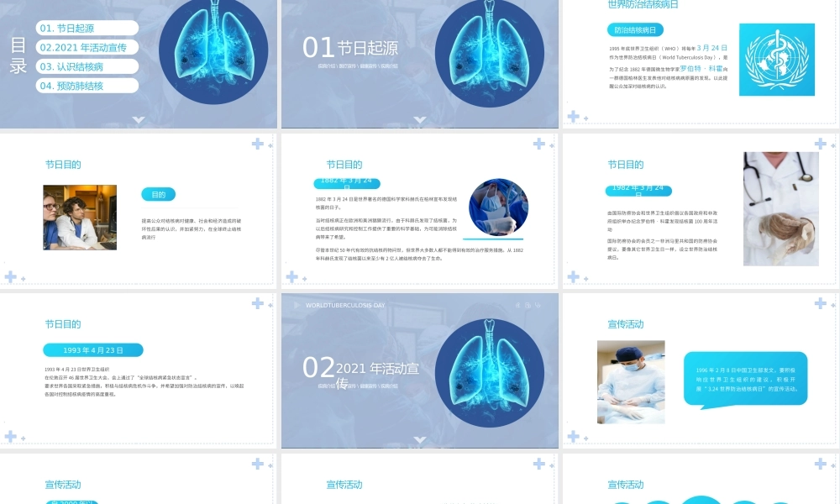This screenshot has height=504, width=840.
Task: Click the WHO emblem logo
Action: click(x=776, y=60)
